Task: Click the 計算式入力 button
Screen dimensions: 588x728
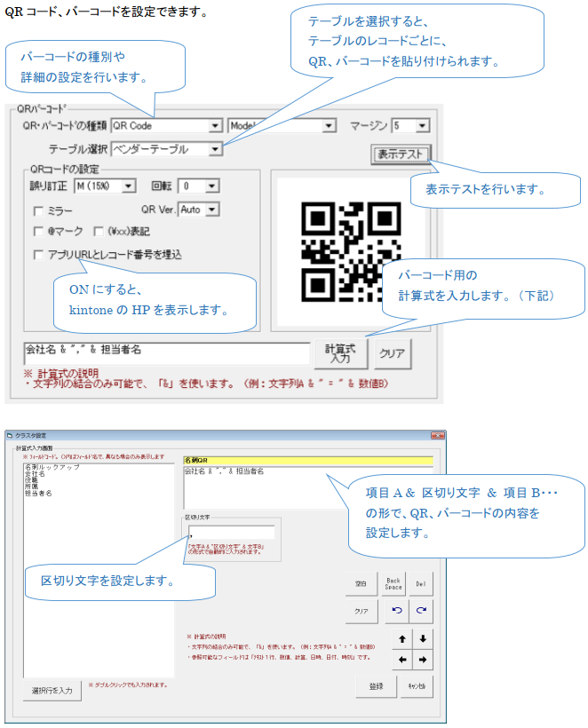Action: click(x=340, y=353)
